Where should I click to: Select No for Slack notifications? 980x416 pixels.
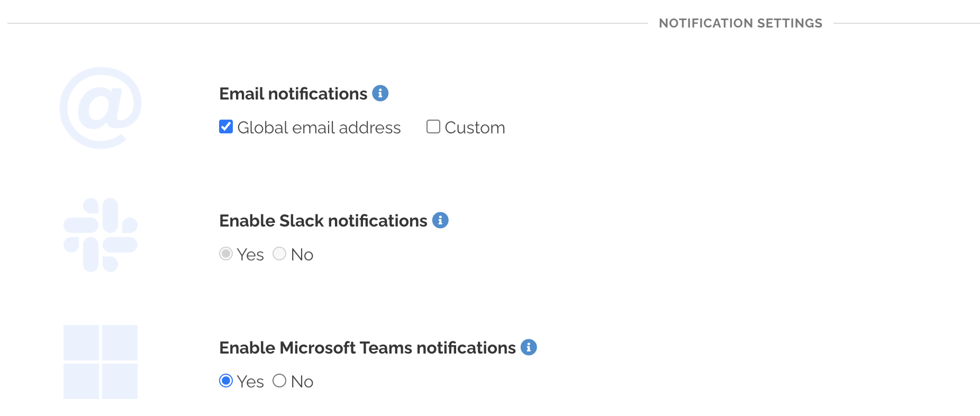(x=279, y=254)
